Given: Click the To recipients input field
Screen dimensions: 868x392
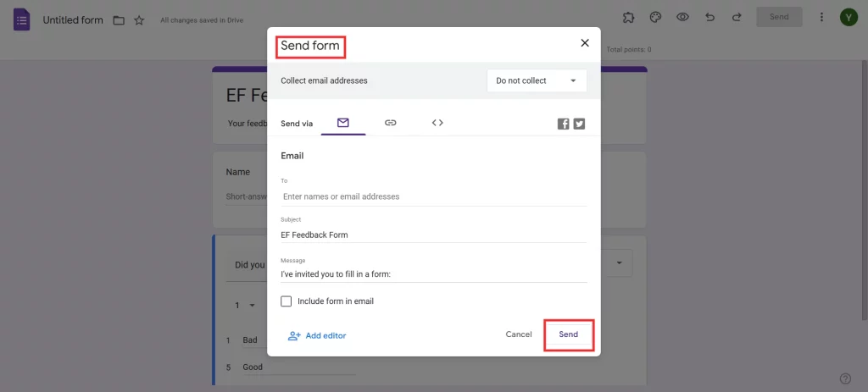Looking at the screenshot, I should [x=433, y=196].
